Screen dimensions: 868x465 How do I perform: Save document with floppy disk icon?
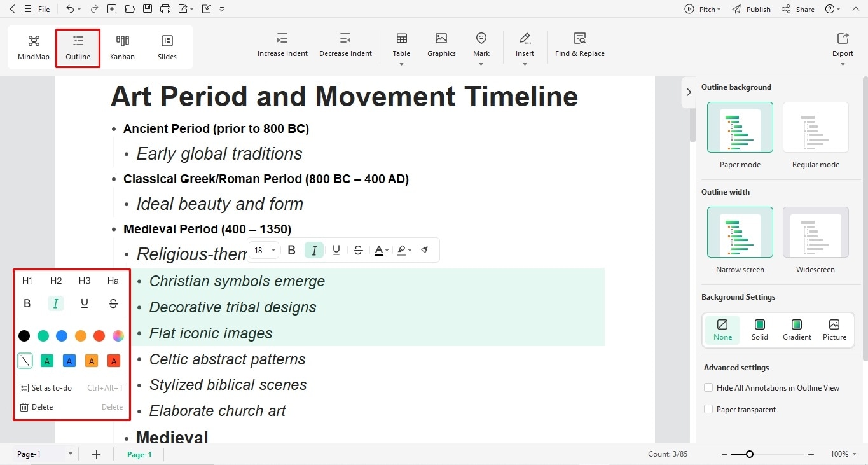[148, 9]
